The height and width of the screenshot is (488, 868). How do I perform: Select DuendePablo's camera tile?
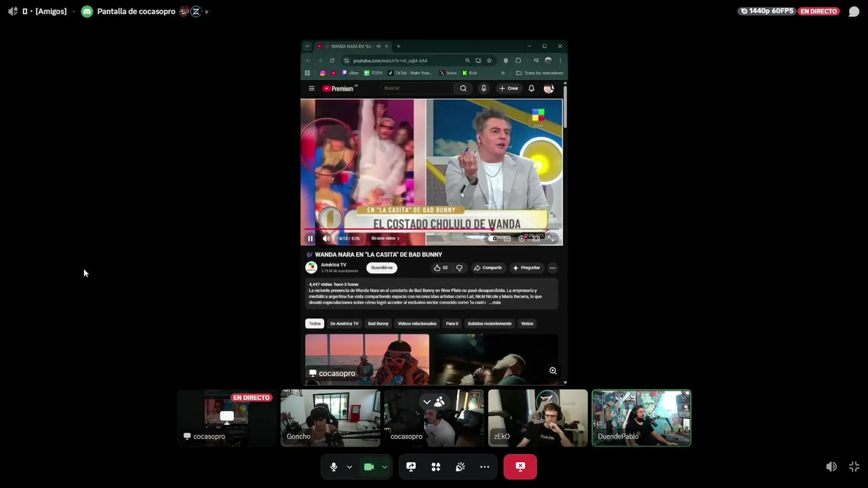642,418
